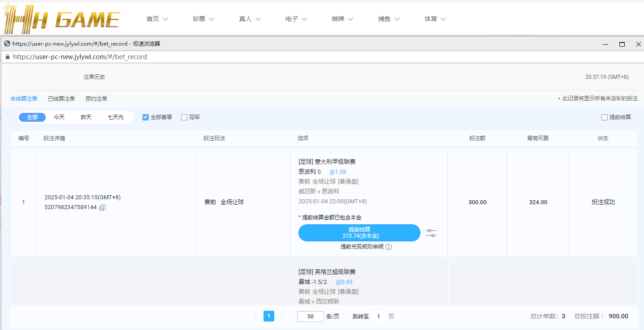Switch to the 已结算注单 tab

(61, 99)
